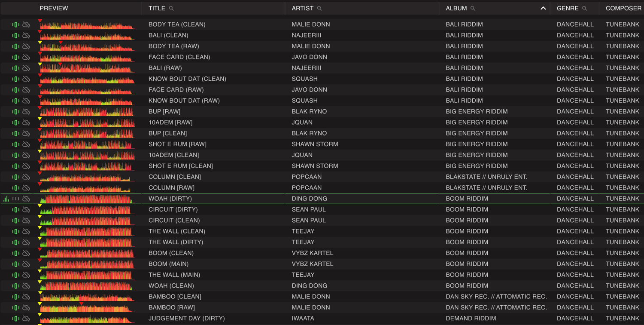The height and width of the screenshot is (325, 644).
Task: Sort by the ARTIST column header
Action: (303, 9)
